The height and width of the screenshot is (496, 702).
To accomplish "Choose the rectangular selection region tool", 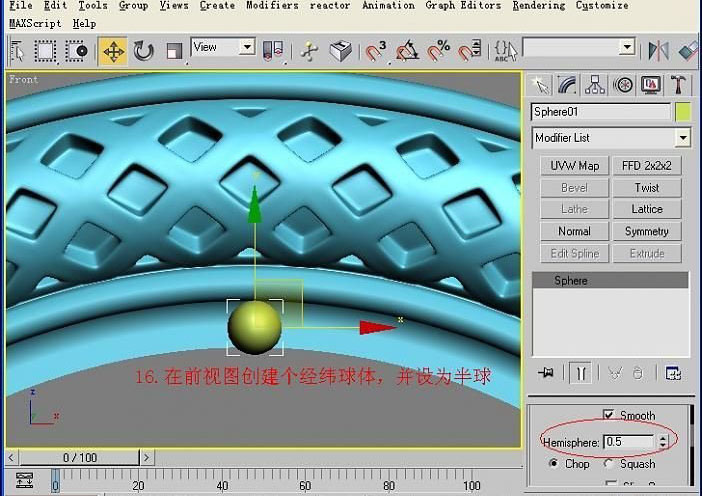I will [x=45, y=51].
